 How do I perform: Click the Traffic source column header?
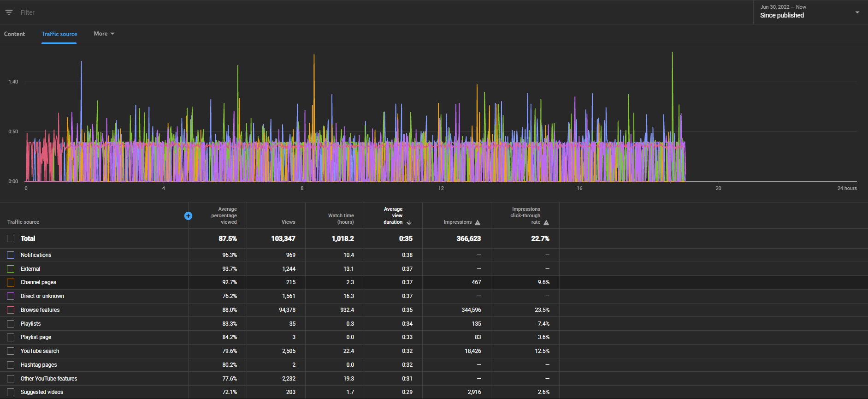tap(24, 222)
